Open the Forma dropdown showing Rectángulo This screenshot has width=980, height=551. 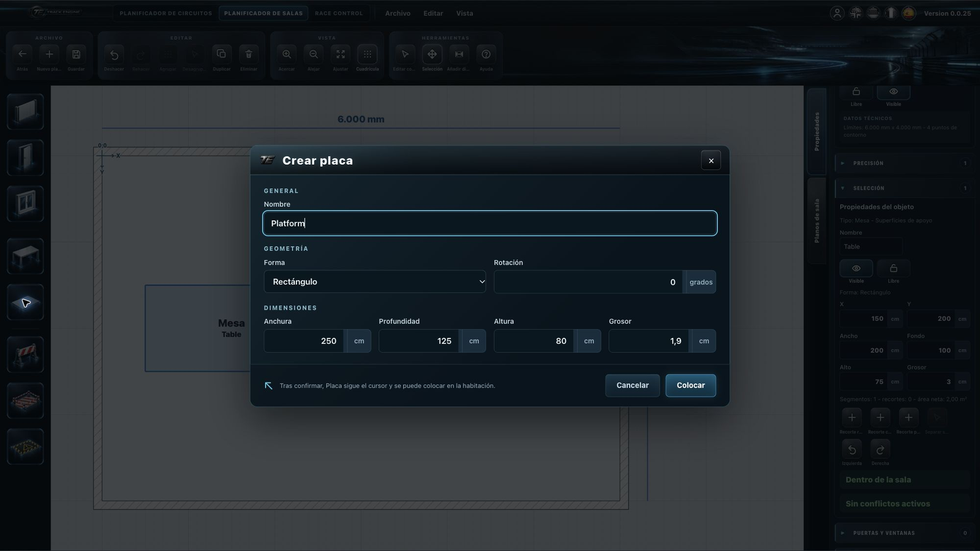click(375, 282)
